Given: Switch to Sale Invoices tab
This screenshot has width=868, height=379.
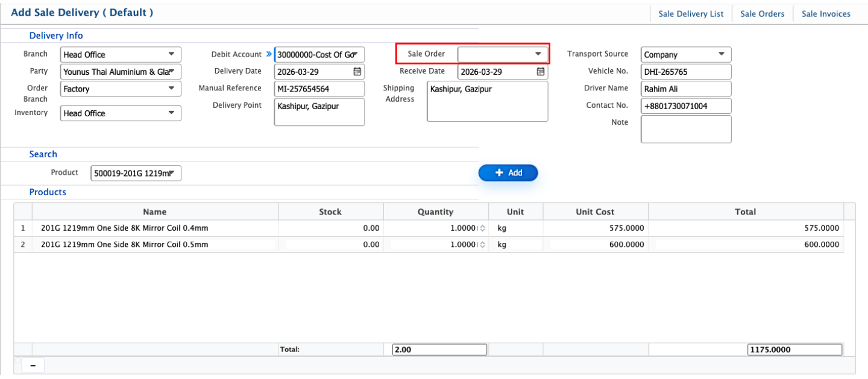Looking at the screenshot, I should point(826,14).
